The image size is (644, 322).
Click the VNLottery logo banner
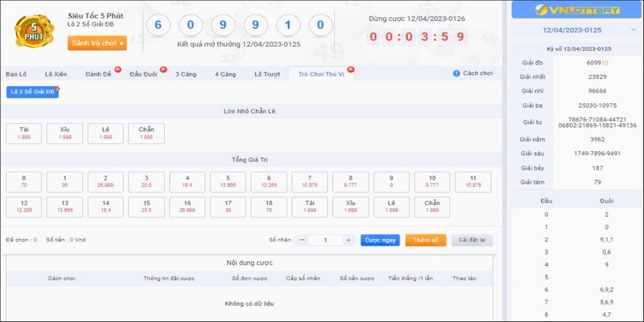point(576,11)
